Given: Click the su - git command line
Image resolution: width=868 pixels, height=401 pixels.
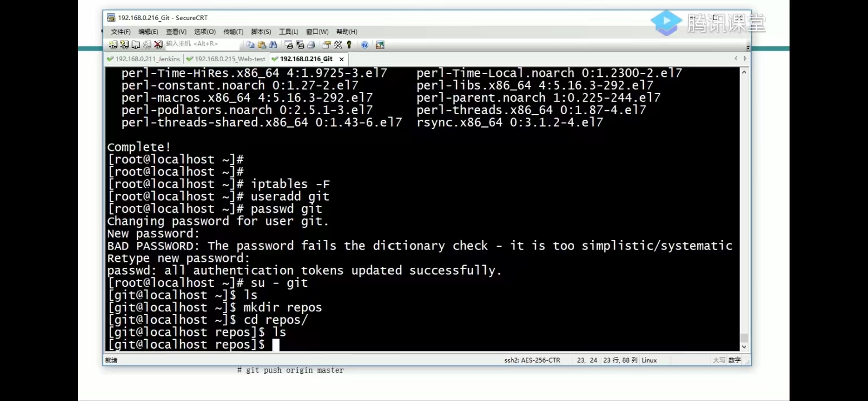Looking at the screenshot, I should coord(208,282).
